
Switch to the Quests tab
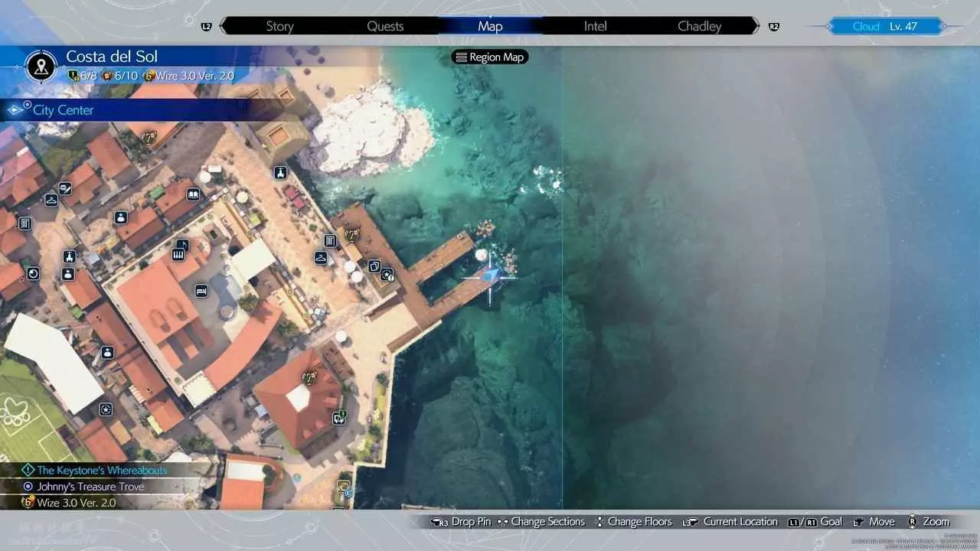[x=385, y=26]
